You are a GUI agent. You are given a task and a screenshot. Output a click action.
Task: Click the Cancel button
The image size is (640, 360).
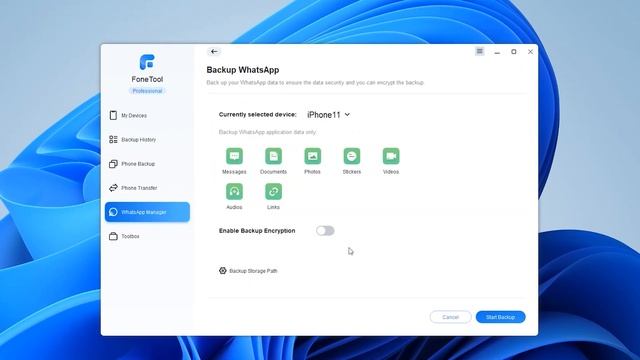coord(450,317)
